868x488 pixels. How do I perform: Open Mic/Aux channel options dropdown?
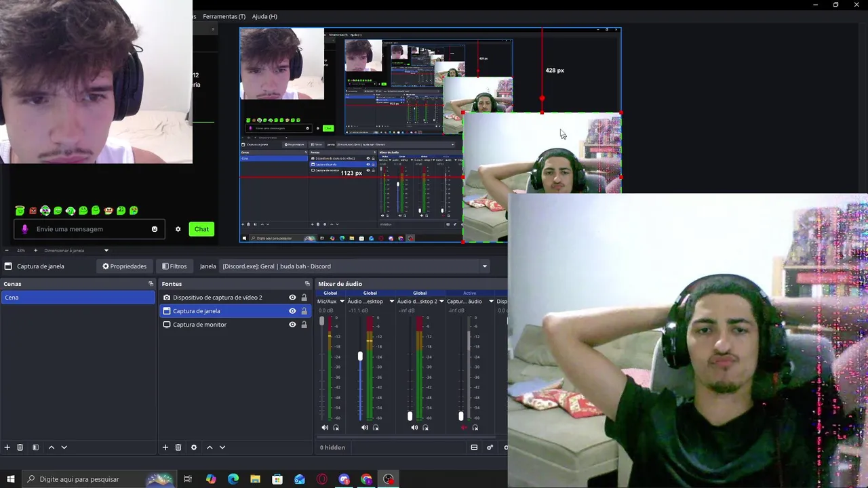click(342, 302)
